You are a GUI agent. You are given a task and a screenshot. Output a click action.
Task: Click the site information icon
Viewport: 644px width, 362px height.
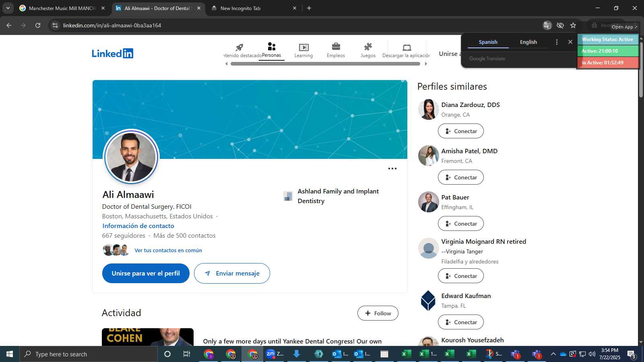[55, 25]
